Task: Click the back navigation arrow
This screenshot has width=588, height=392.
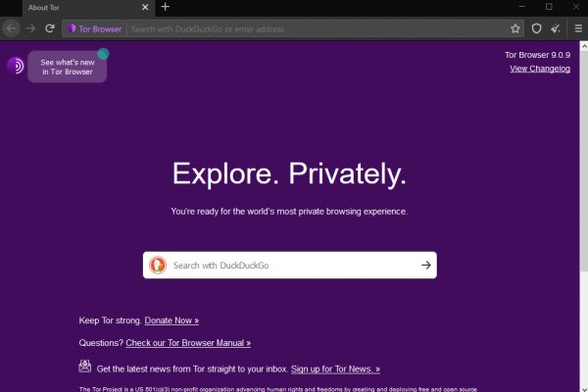Action: [12, 28]
